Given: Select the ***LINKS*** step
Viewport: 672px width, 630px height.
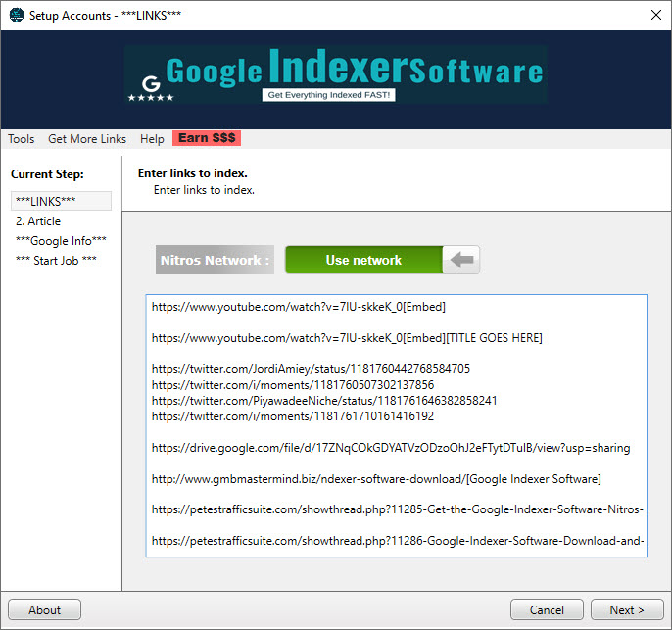Looking at the screenshot, I should pyautogui.click(x=61, y=201).
